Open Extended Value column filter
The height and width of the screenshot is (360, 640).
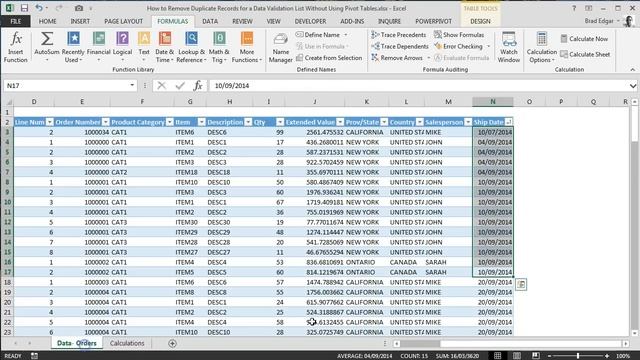340,122
